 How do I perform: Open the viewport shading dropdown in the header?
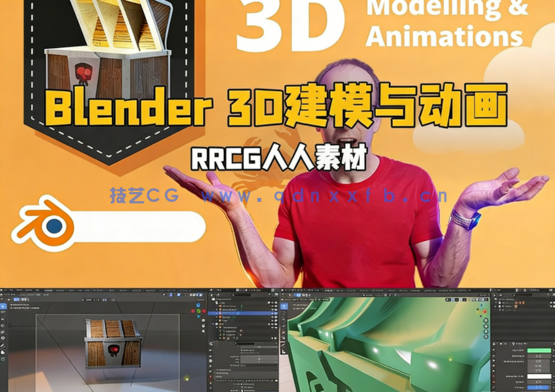pyautogui.click(x=205, y=294)
